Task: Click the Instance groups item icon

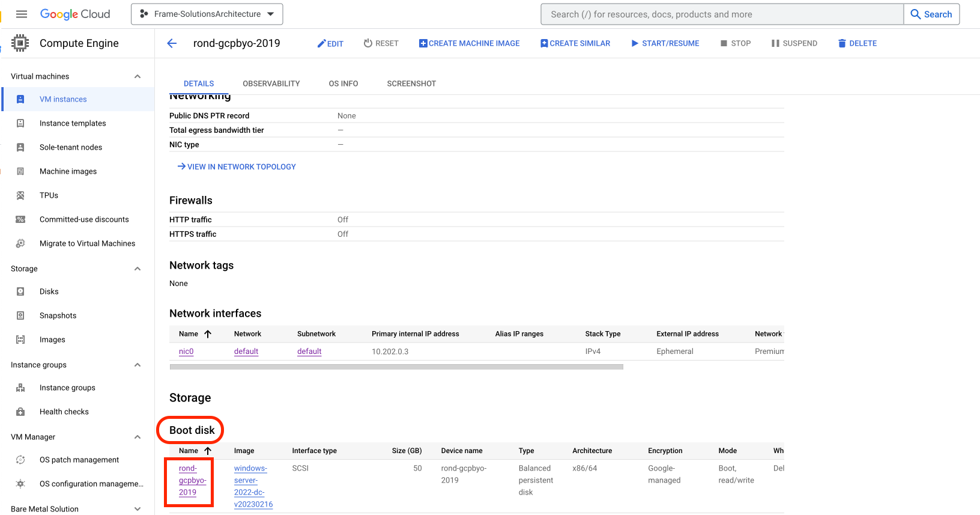Action: coord(20,388)
